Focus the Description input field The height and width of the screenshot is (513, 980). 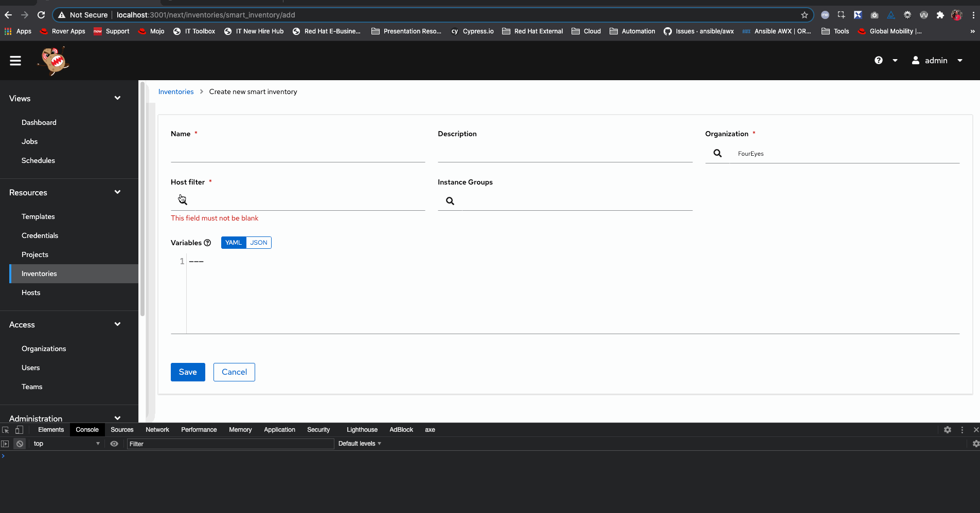tap(565, 153)
